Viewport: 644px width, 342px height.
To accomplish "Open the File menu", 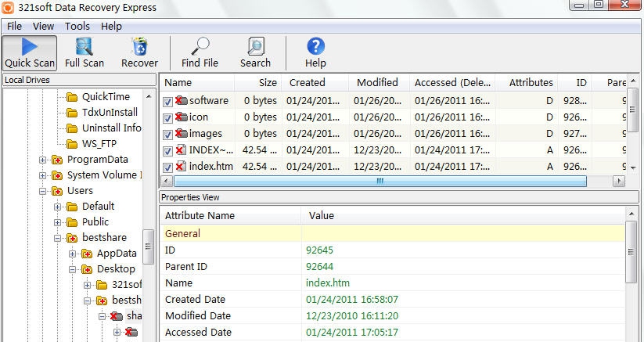I will [14, 26].
